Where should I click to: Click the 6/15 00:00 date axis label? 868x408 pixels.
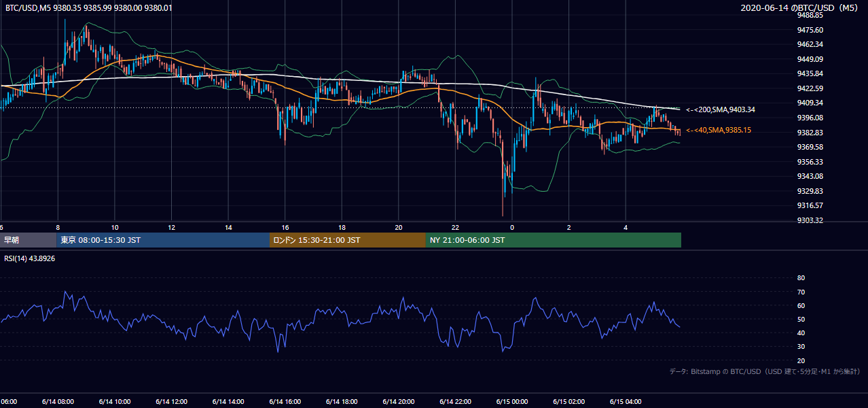click(x=512, y=402)
